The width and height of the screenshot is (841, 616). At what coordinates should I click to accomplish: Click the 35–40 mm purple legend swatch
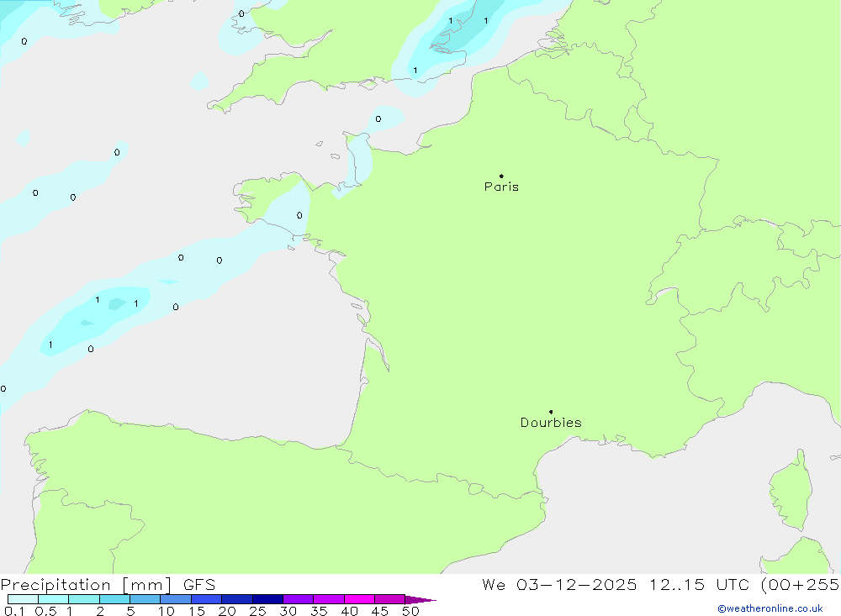[x=329, y=599]
